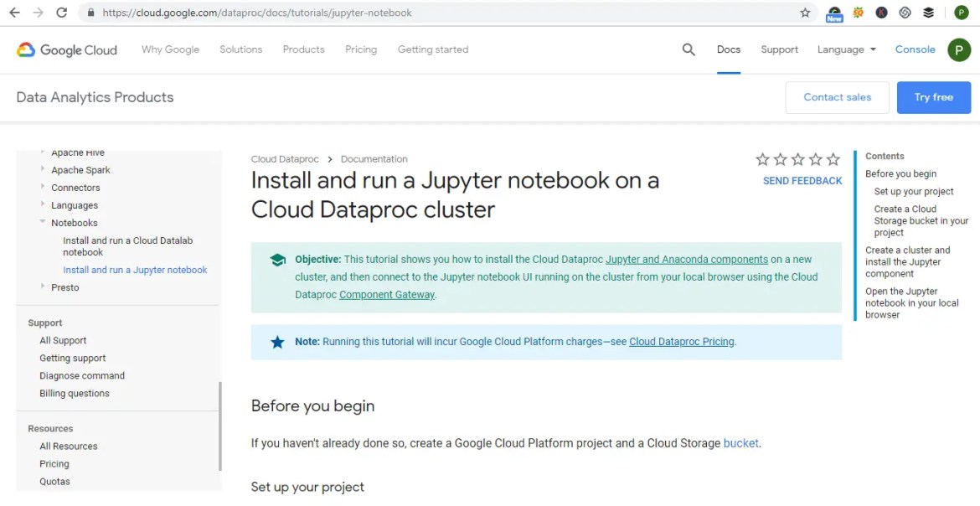Jump to Before you begin in Contents
The image size is (980, 506).
point(900,174)
